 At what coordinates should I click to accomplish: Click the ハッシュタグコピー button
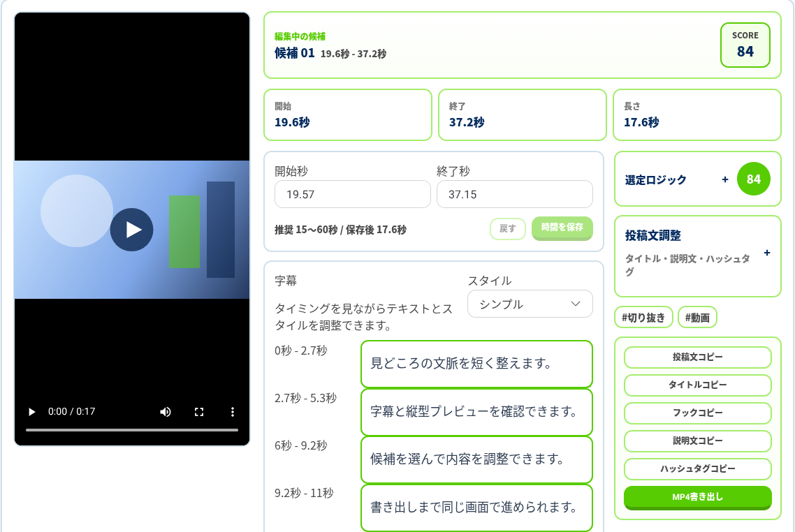[x=698, y=469]
